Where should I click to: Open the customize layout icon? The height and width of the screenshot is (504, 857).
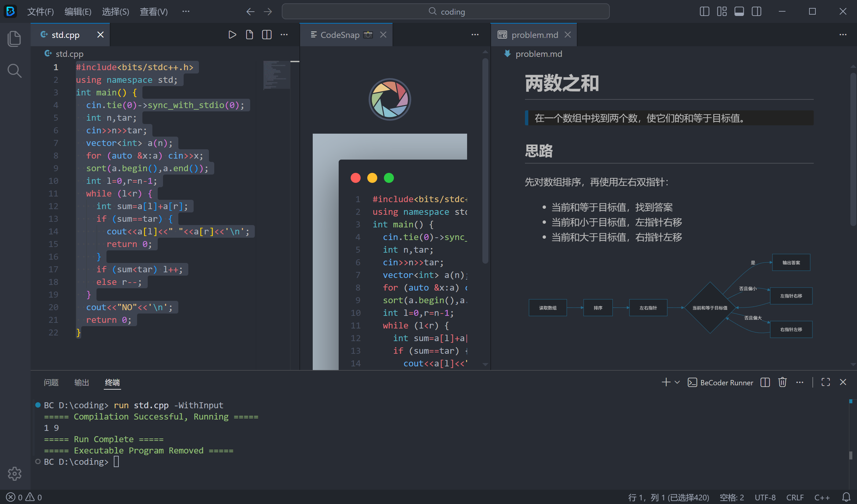(x=722, y=12)
